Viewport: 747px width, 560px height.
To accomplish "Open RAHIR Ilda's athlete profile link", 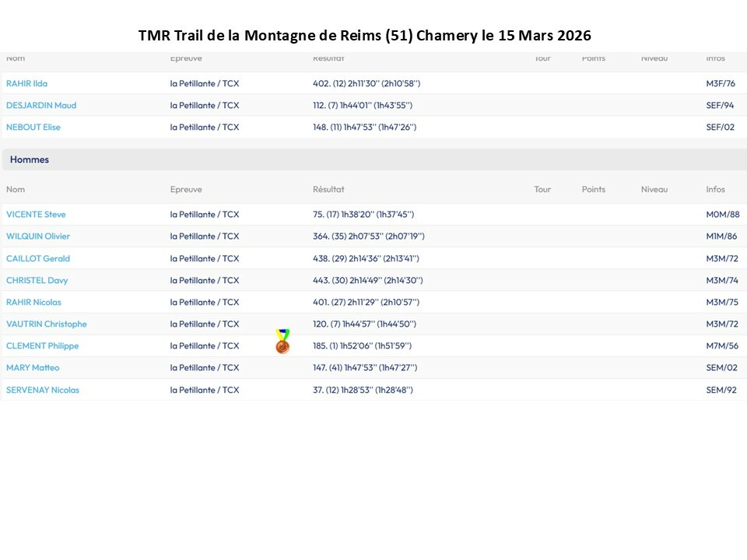I will pos(26,83).
